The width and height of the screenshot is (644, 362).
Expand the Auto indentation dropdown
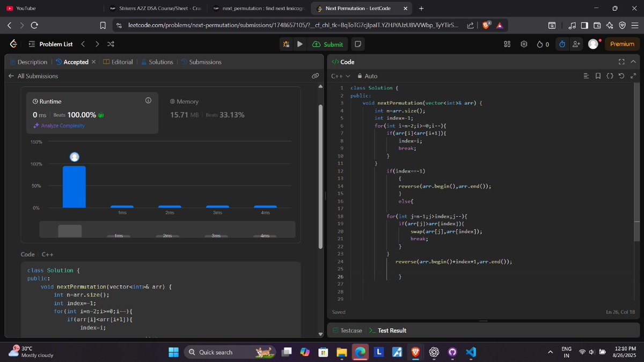[x=370, y=76]
